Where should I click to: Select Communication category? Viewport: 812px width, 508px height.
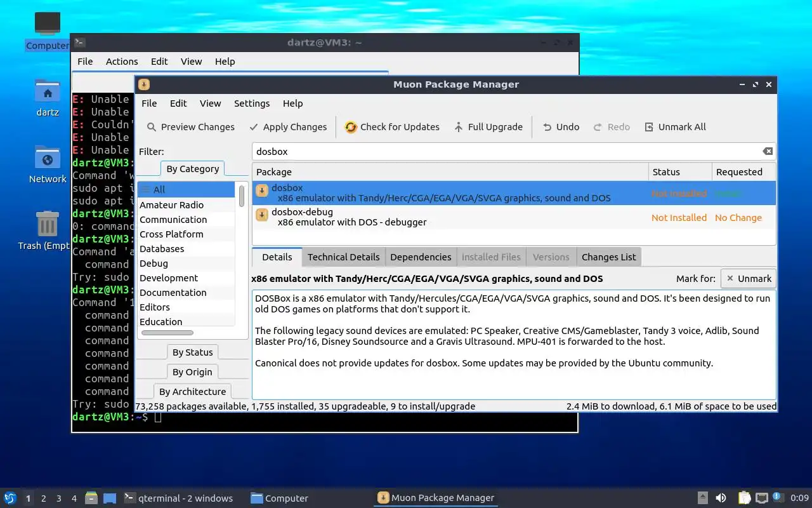click(186, 220)
